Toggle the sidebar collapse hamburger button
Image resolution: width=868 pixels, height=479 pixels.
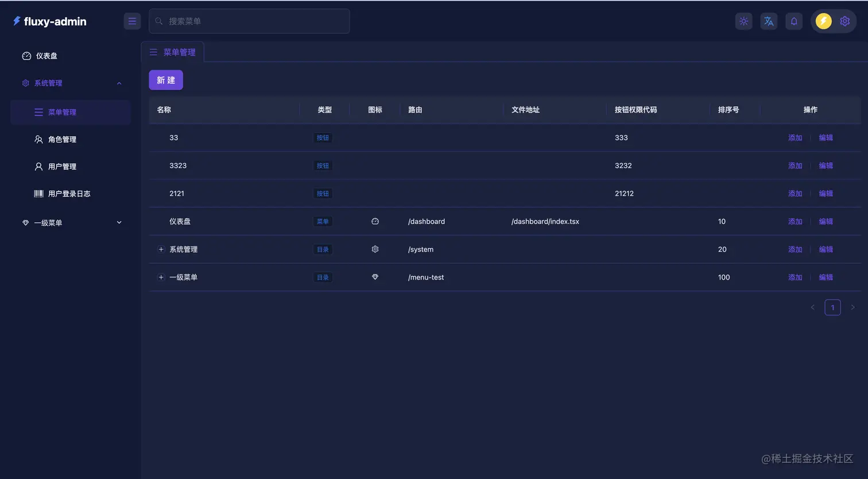coord(132,21)
